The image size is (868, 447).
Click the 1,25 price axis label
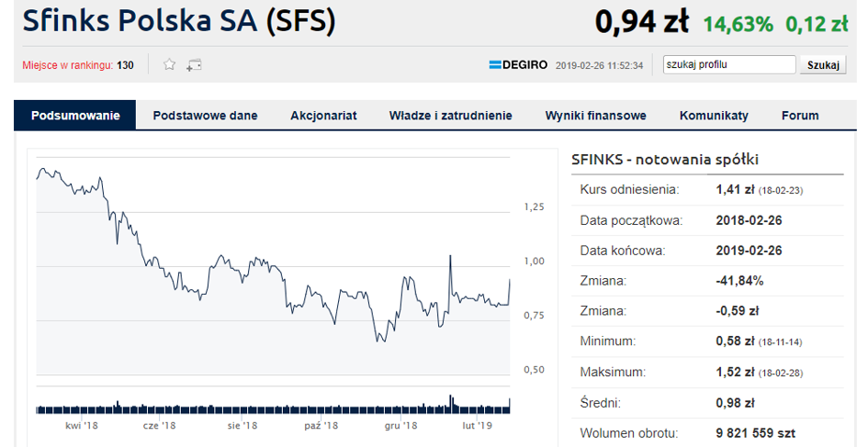pos(535,207)
